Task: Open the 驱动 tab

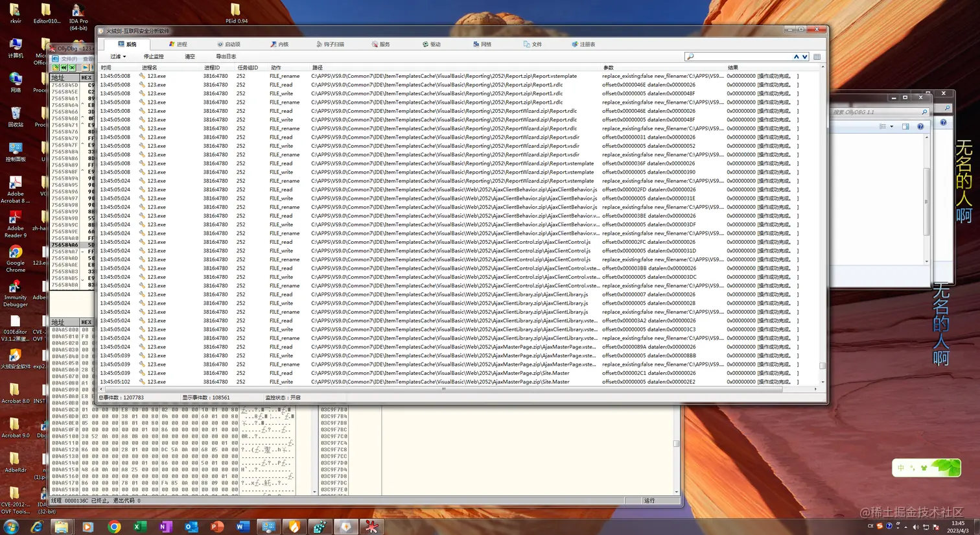Action: coord(432,44)
